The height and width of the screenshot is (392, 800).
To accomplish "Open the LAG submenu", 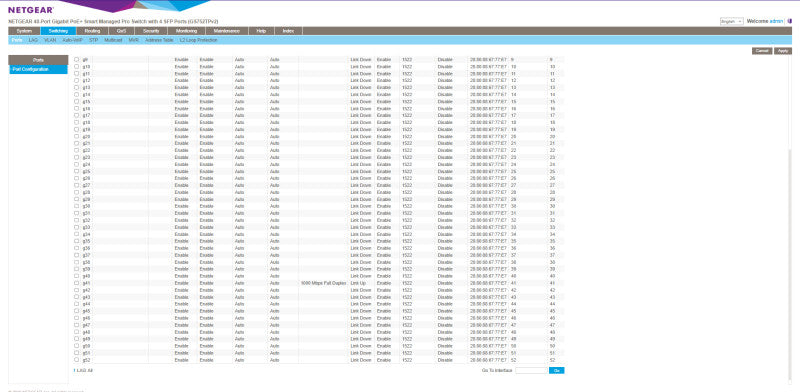I will click(33, 40).
